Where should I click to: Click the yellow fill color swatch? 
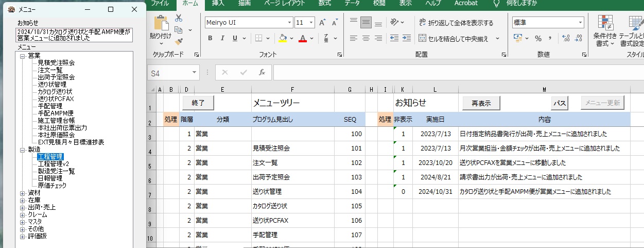click(283, 38)
